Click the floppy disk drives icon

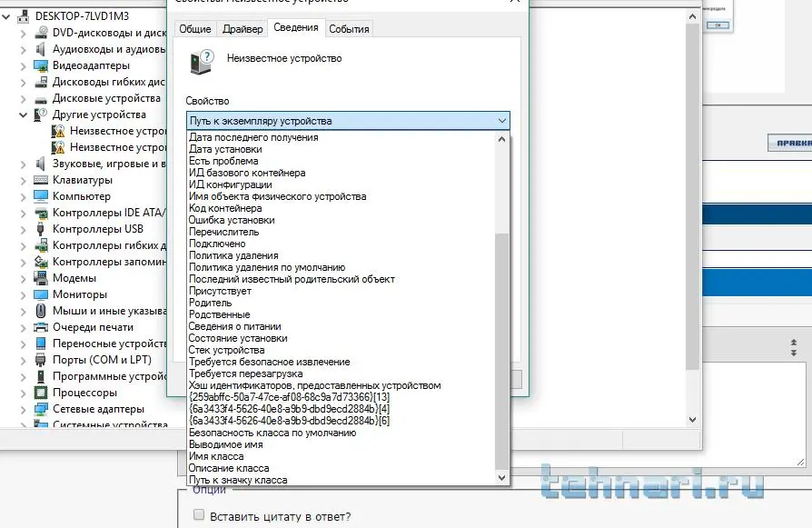click(x=41, y=82)
